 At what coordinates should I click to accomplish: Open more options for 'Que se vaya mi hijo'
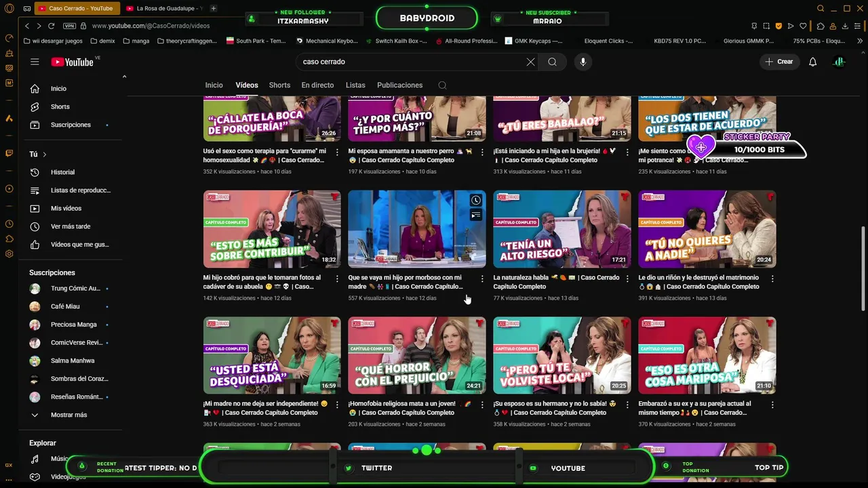point(482,279)
